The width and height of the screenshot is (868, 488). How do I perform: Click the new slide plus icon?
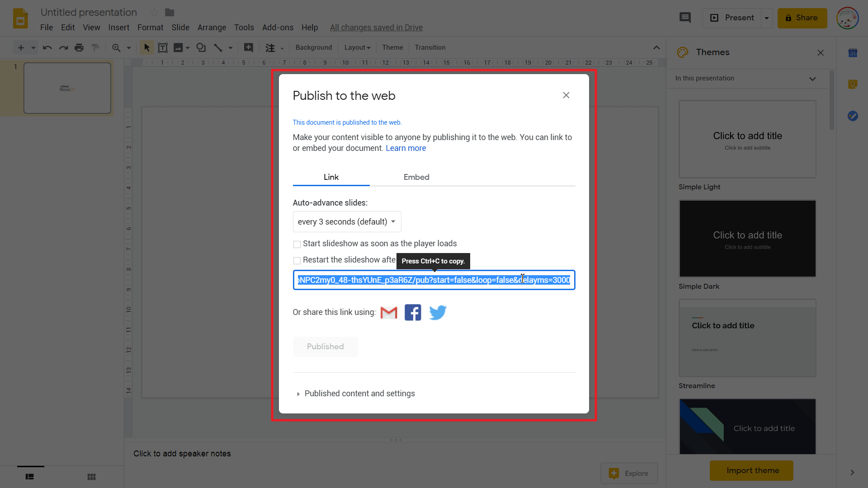(21, 47)
